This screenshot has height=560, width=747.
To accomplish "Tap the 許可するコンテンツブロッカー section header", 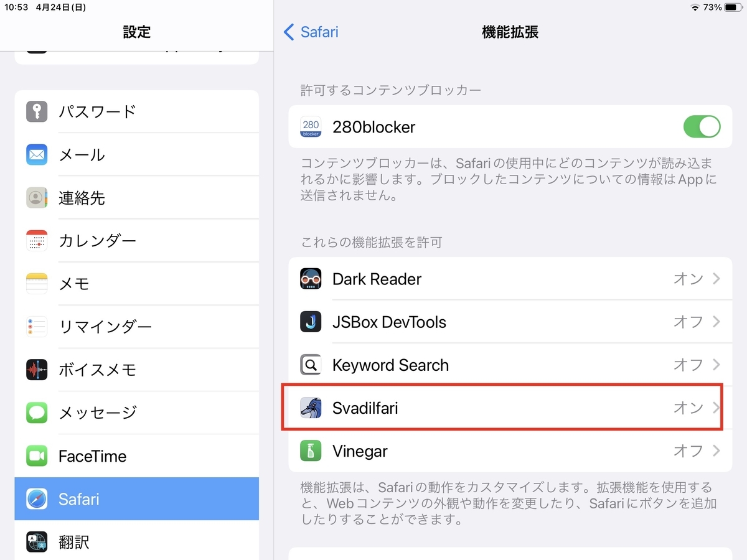I will click(391, 90).
